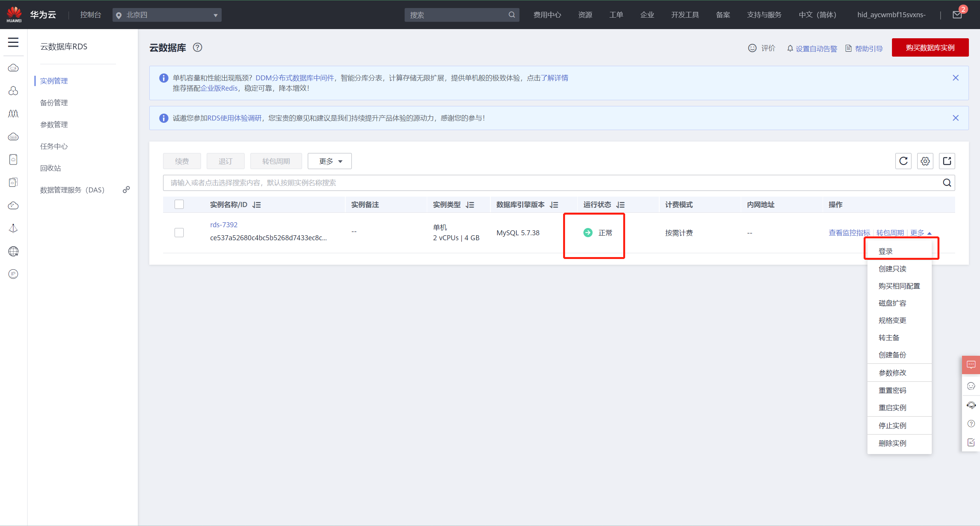
Task: Open 帮助引导 link
Action: pyautogui.click(x=864, y=49)
